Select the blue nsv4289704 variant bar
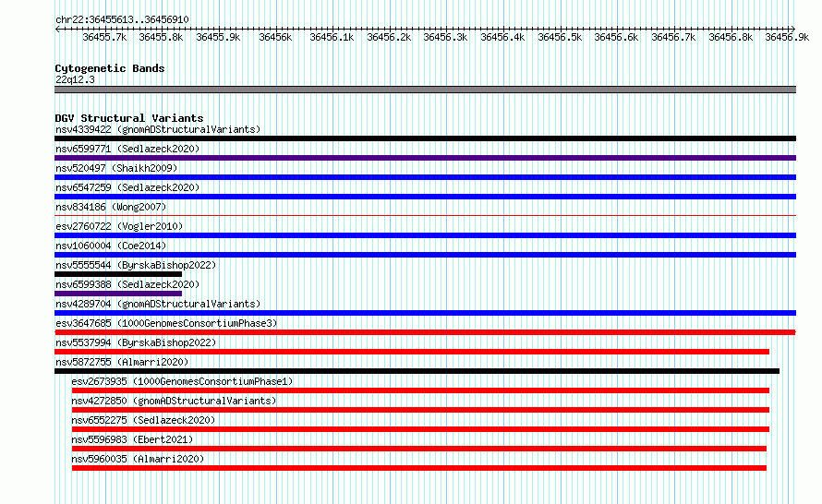This screenshot has height=504, width=822. [x=425, y=313]
